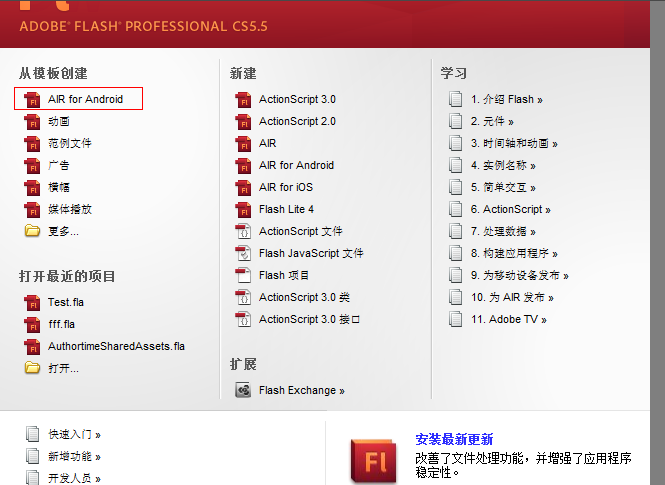Create from AIR for Android template
The image size is (665, 485).
(85, 99)
